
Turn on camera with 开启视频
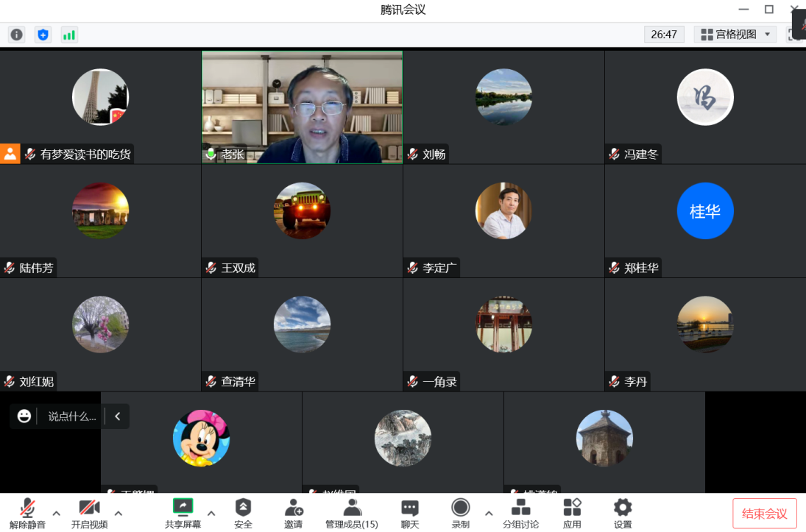[x=89, y=512]
